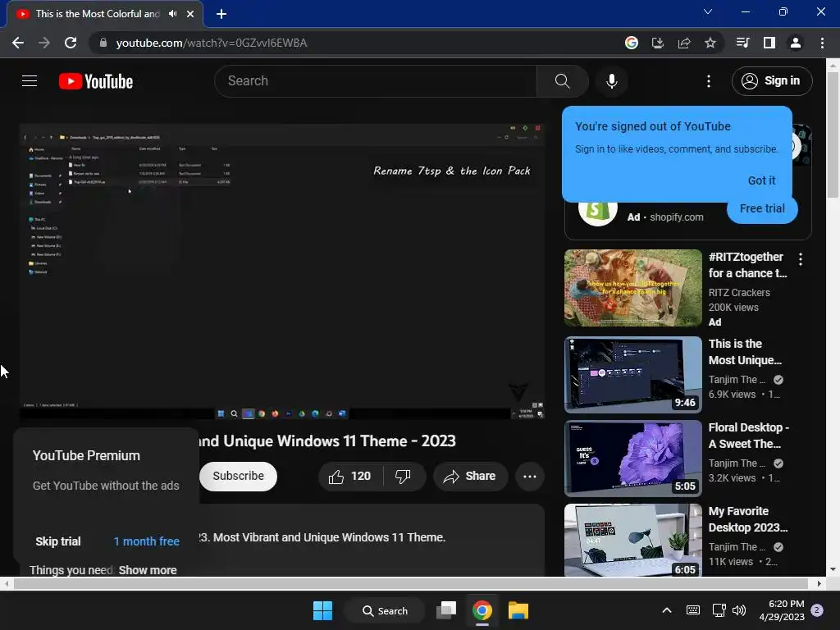
Task: Start voice search with the microphone
Action: [612, 81]
